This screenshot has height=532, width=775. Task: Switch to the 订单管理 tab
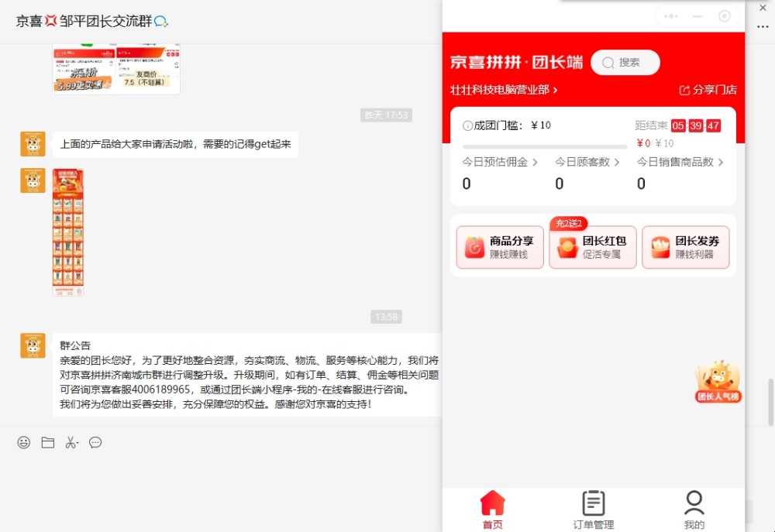(x=594, y=510)
